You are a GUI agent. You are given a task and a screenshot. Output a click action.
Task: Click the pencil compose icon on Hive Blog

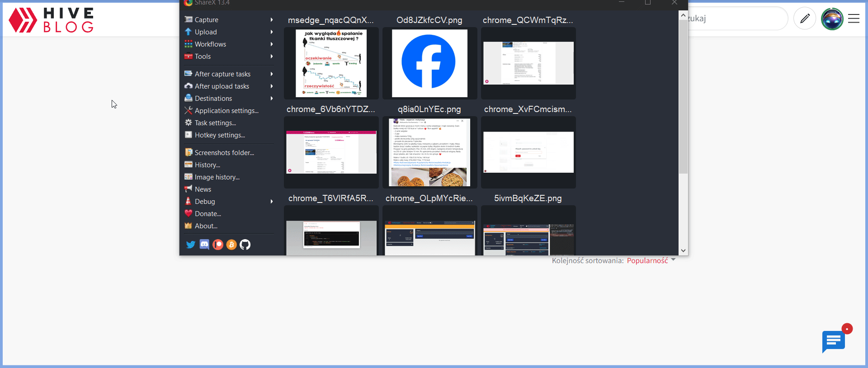805,19
